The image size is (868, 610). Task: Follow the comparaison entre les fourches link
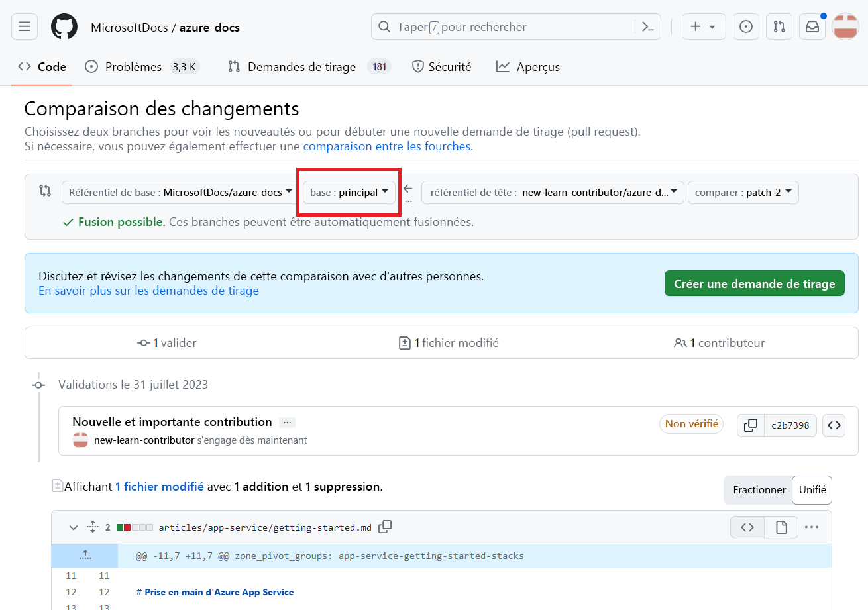pos(386,146)
